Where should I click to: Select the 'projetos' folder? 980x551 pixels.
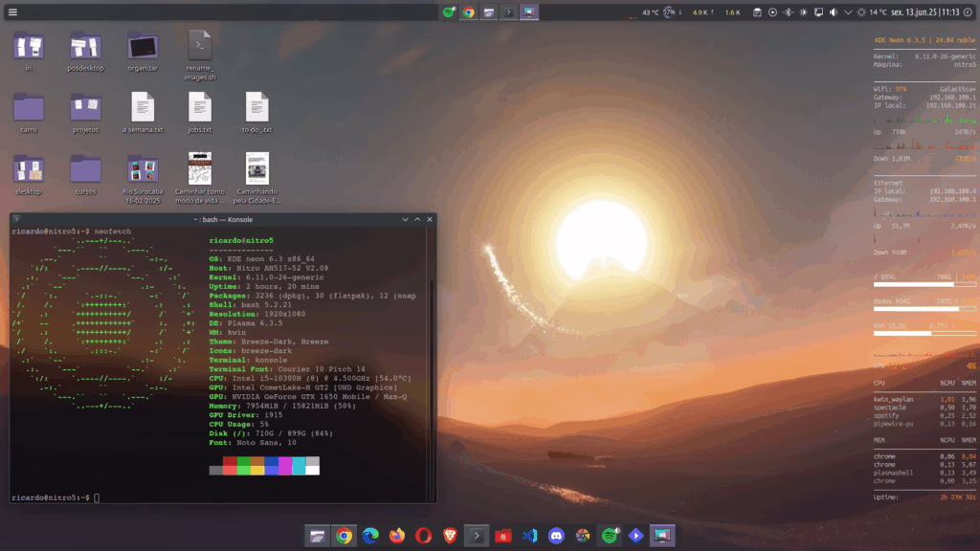tap(85, 113)
